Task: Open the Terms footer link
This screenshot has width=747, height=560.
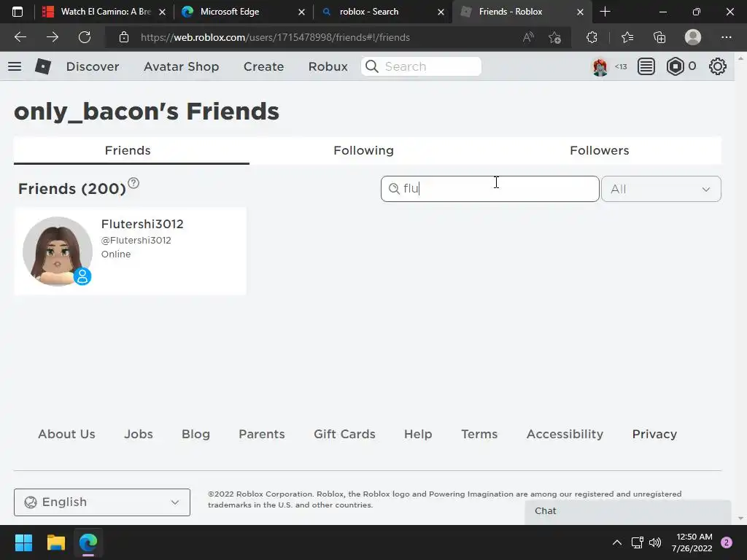Action: (479, 434)
